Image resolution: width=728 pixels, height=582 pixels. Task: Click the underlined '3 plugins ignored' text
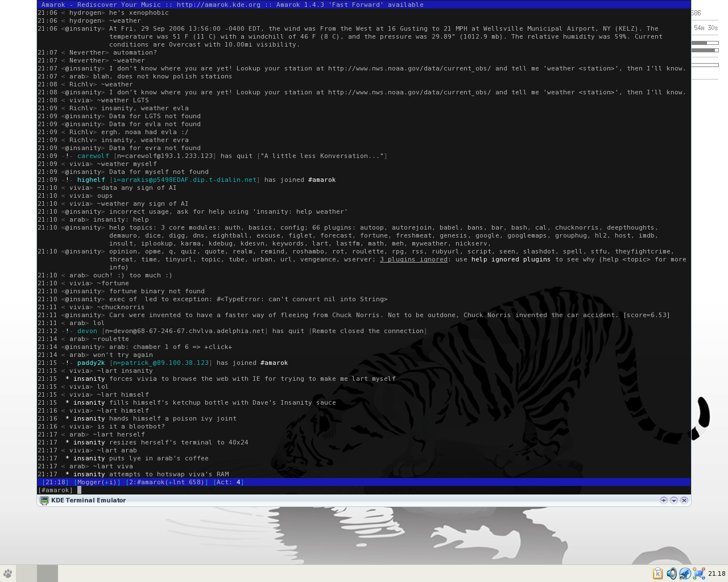(x=413, y=259)
